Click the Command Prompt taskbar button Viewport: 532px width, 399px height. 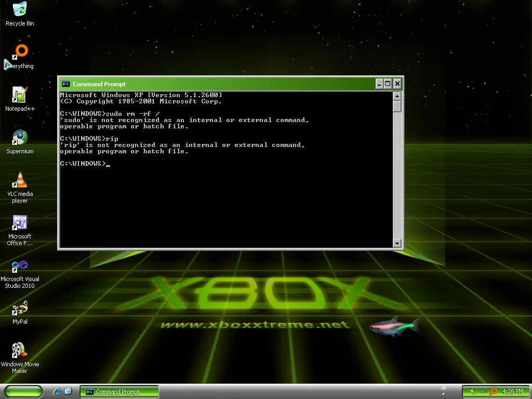point(119,392)
